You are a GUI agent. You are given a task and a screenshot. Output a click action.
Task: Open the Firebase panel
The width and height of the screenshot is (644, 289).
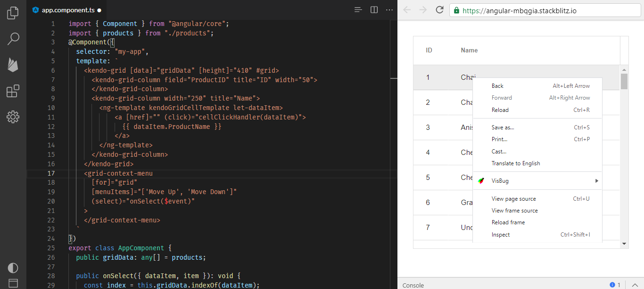pos(13,65)
